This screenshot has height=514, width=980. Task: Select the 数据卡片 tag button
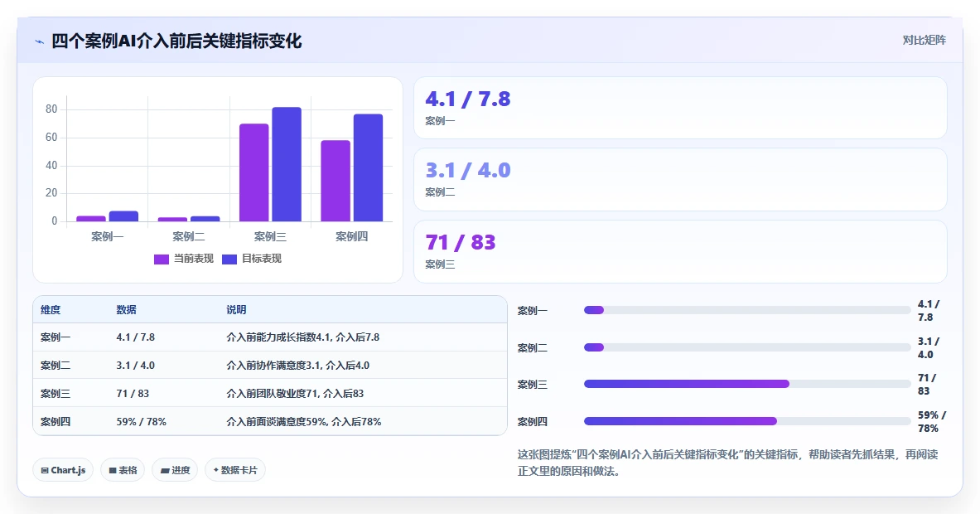coord(235,470)
